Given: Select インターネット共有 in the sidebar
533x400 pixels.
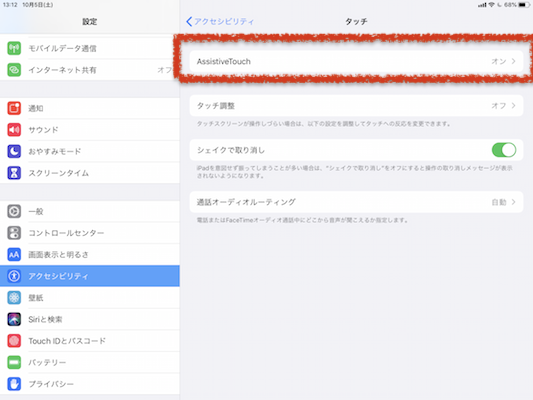Looking at the screenshot, I should [x=62, y=70].
